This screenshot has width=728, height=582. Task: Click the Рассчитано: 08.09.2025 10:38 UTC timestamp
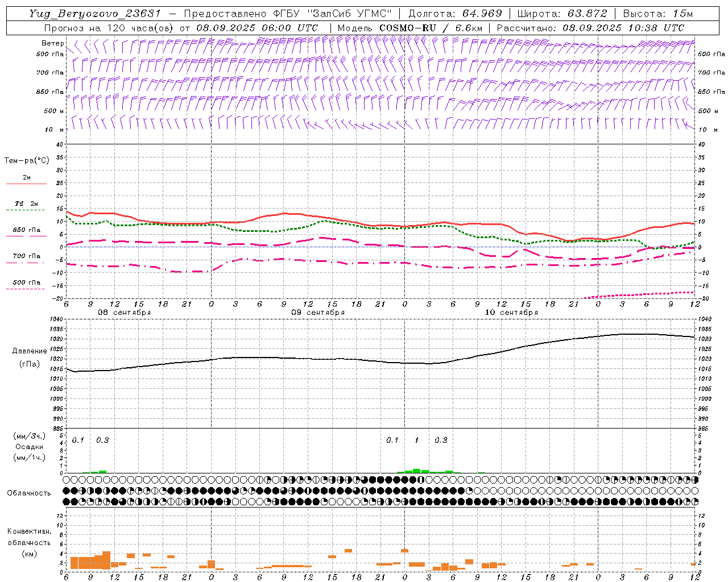tap(590, 28)
